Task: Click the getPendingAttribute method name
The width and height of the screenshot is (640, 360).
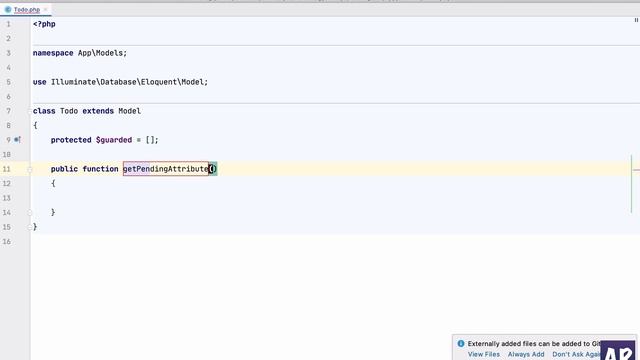Action: 165,169
